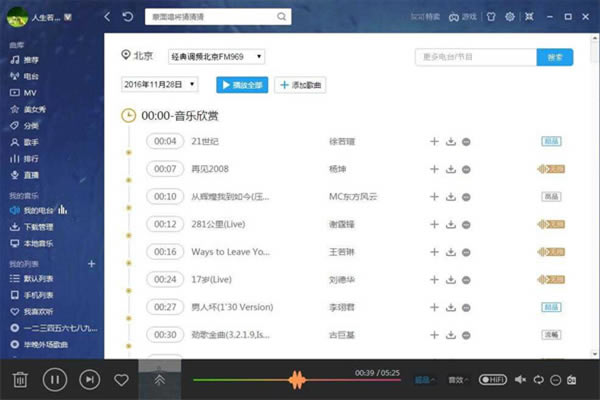This screenshot has width=600, height=400.
Task: Pause playback
Action: [x=55, y=379]
